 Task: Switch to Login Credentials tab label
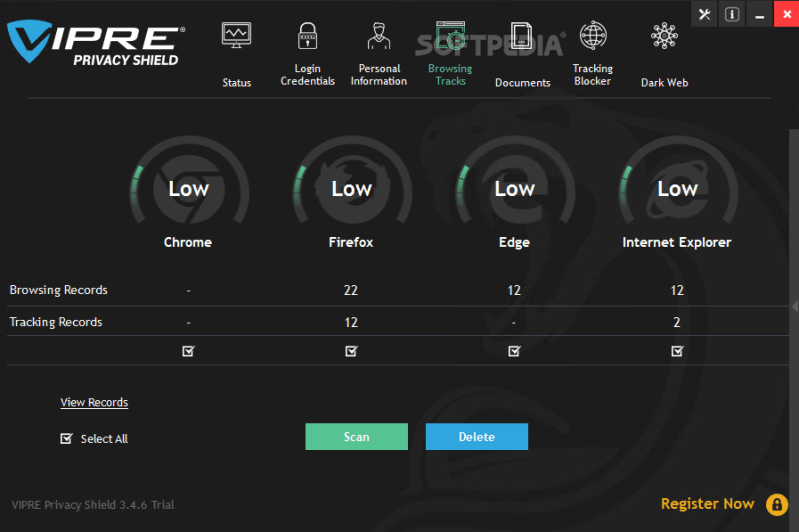307,75
